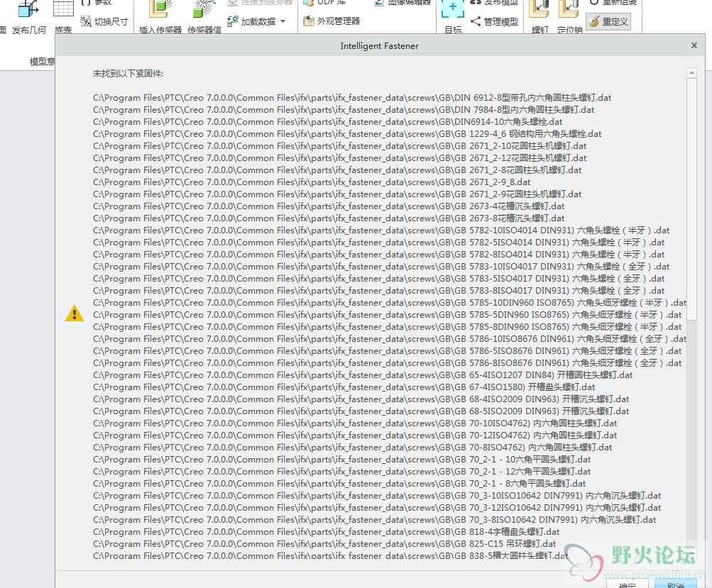Click the row 'GB 70-10ISO4762) 内六角圆柱头螺钉.dat'

(x=355, y=423)
